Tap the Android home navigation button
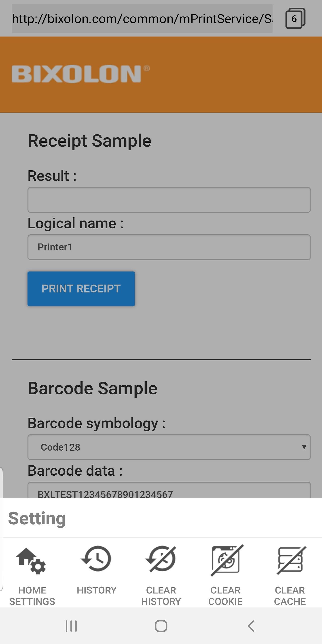The height and width of the screenshot is (644, 322). pos(161,626)
